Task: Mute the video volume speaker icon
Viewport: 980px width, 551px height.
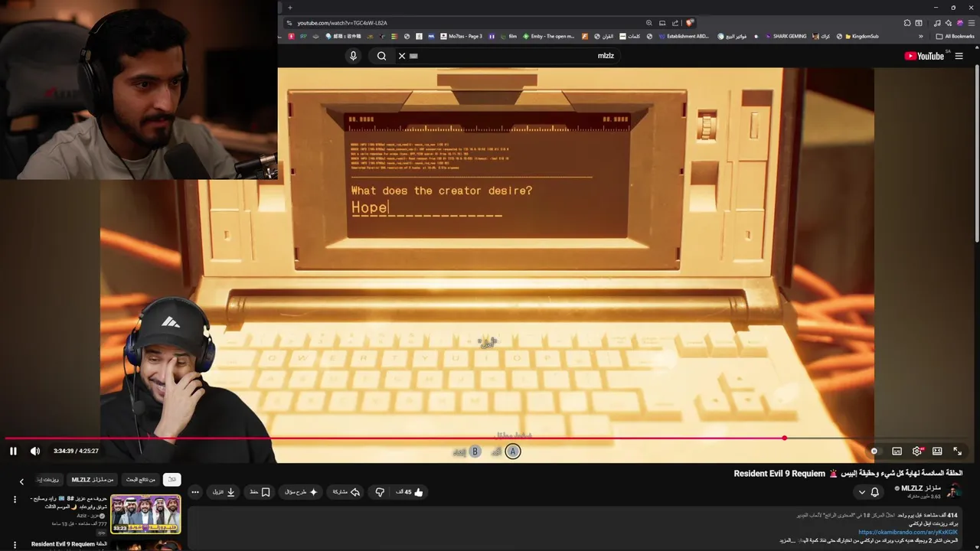Action: coord(35,451)
